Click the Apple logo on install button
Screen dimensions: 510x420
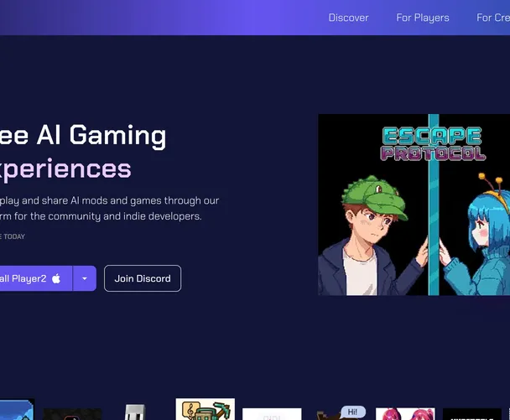click(56, 278)
